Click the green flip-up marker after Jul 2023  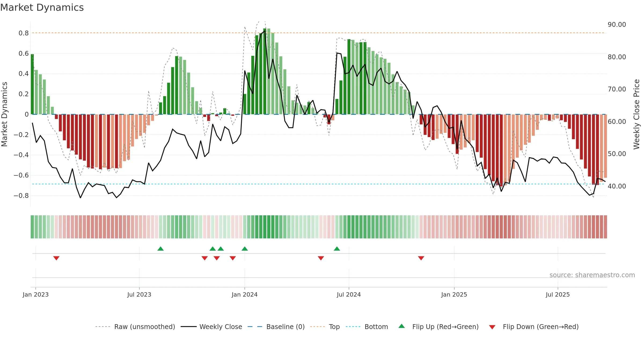pyautogui.click(x=160, y=249)
